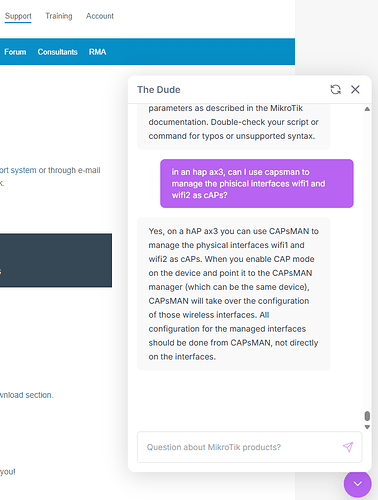Go to the Forum tab
The width and height of the screenshot is (378, 500).
pyautogui.click(x=15, y=52)
